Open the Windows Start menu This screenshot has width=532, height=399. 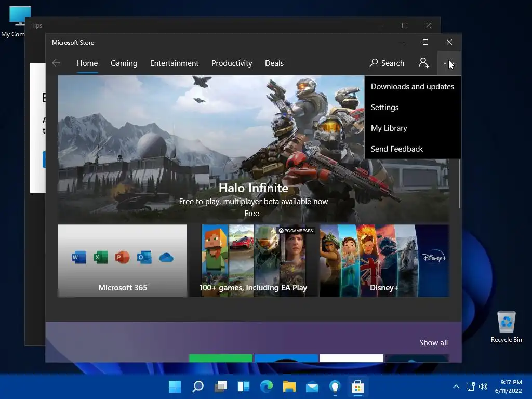[175, 387]
